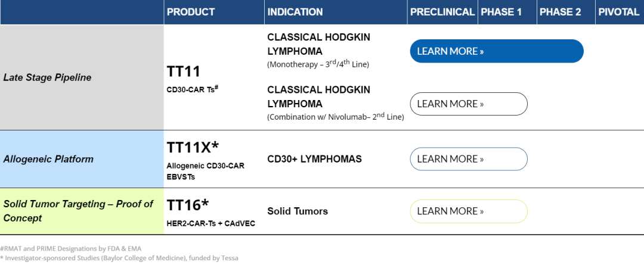The height and width of the screenshot is (265, 644).
Task: Click the CD30+ LYMPHOMAS indication text
Action: tap(314, 159)
